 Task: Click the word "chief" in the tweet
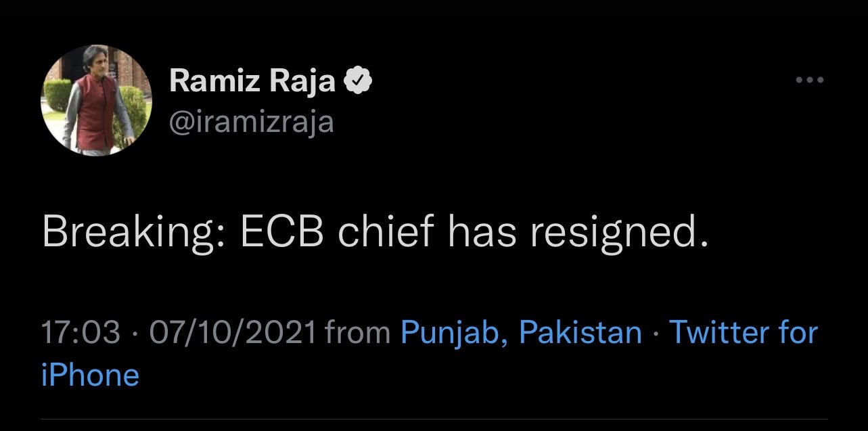coord(382,233)
